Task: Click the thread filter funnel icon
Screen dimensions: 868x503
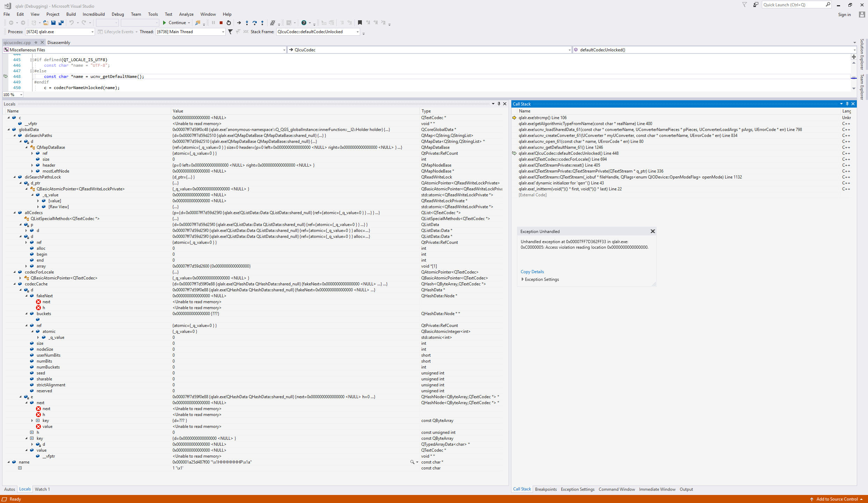Action: [230, 32]
